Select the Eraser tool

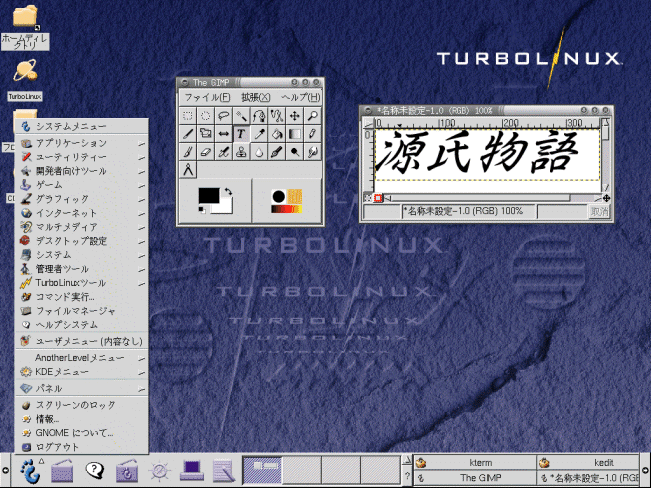tap(206, 152)
